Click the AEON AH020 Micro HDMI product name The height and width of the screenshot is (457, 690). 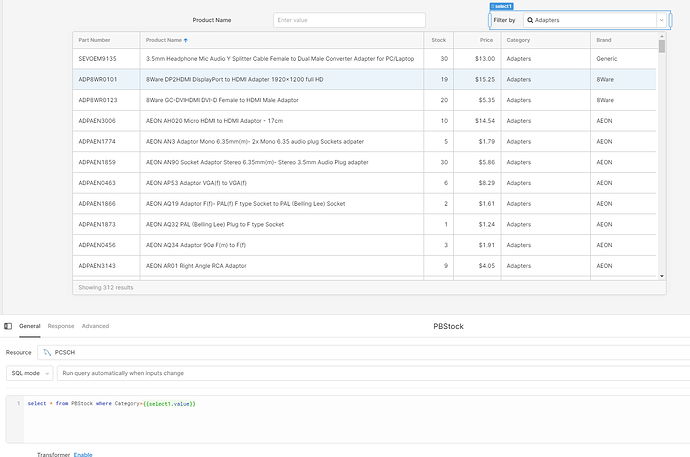(214, 121)
